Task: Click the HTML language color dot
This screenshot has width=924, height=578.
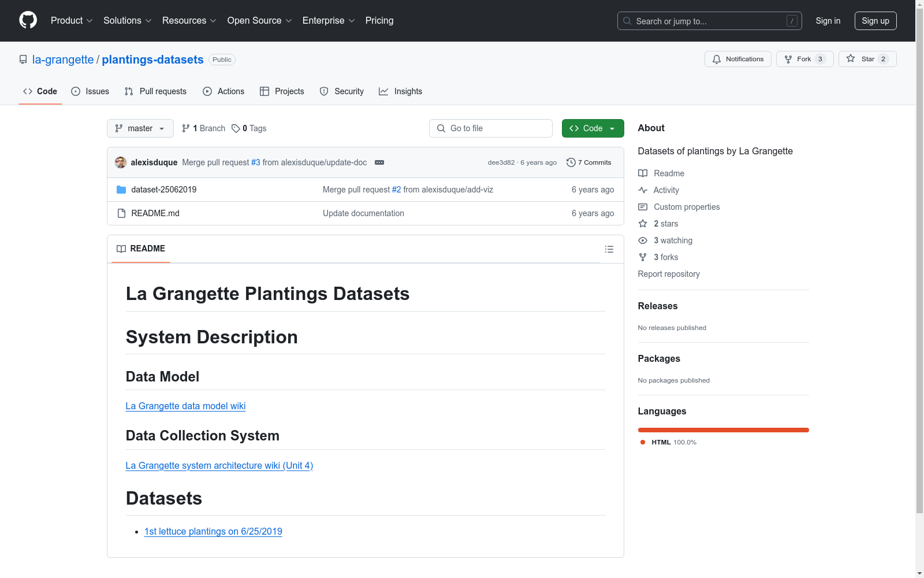Action: pyautogui.click(x=643, y=442)
